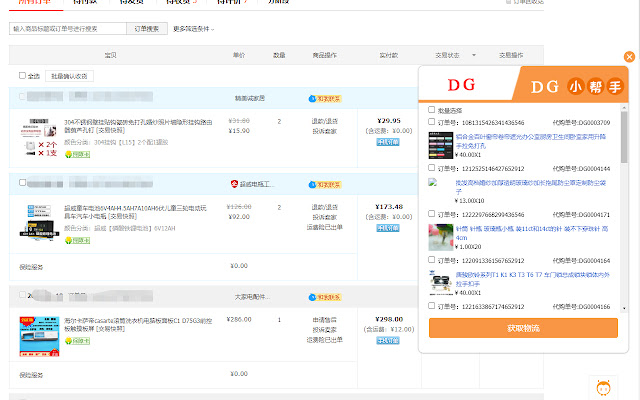The width and height of the screenshot is (640, 400).
Task: Click the green credit-card badge under the toy car battery item
Action: [78, 240]
